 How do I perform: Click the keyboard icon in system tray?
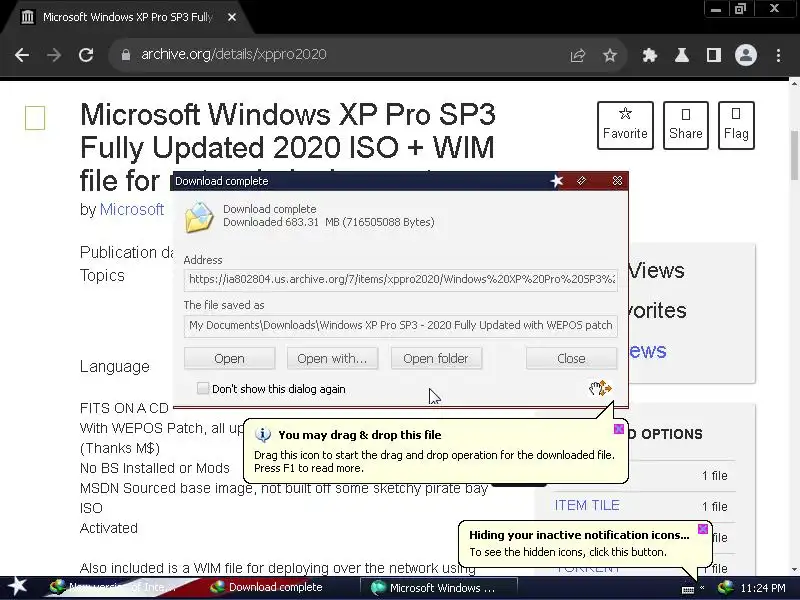(x=688, y=589)
